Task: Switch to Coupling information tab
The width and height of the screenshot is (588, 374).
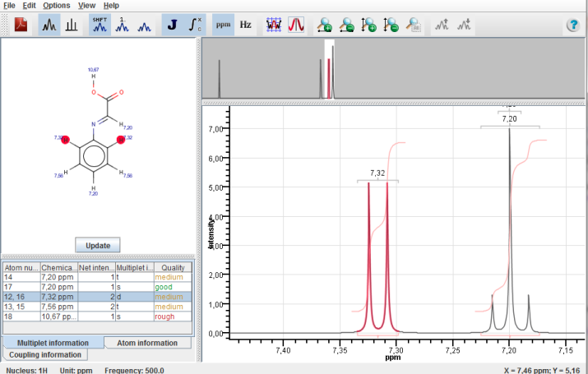Action: pos(45,354)
